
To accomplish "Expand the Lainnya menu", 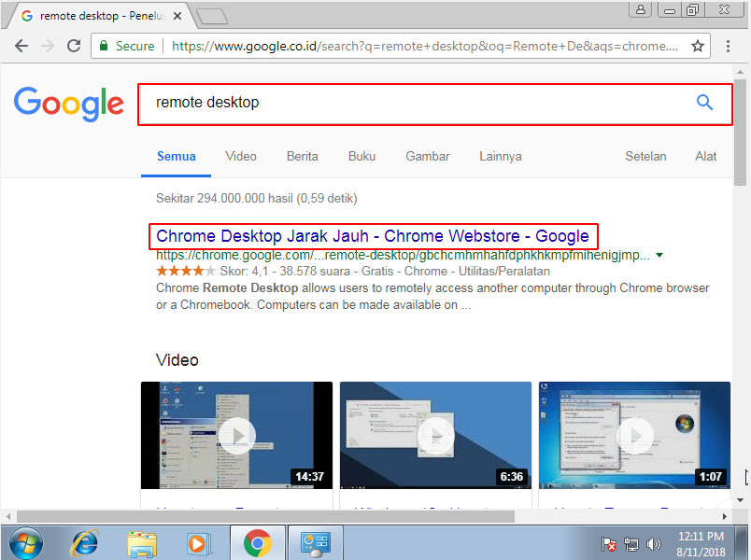I will click(x=501, y=157).
